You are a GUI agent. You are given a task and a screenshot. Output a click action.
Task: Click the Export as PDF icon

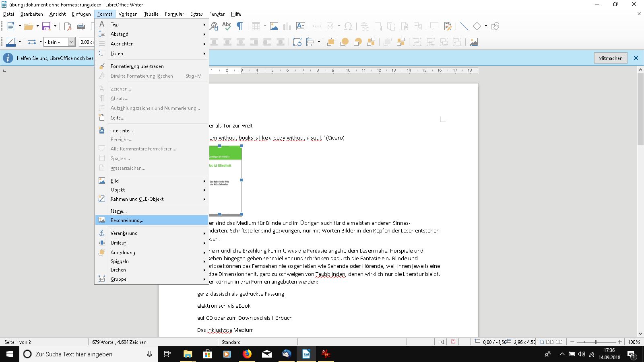click(68, 27)
